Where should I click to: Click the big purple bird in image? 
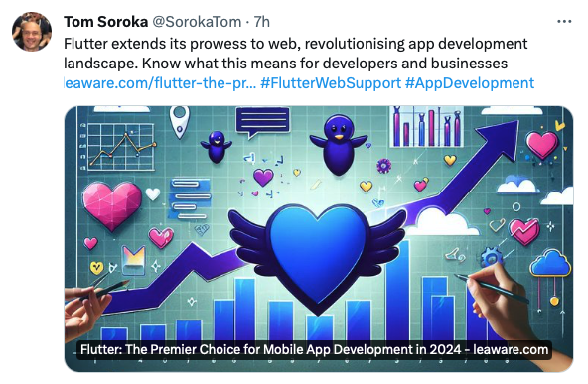[339, 145]
